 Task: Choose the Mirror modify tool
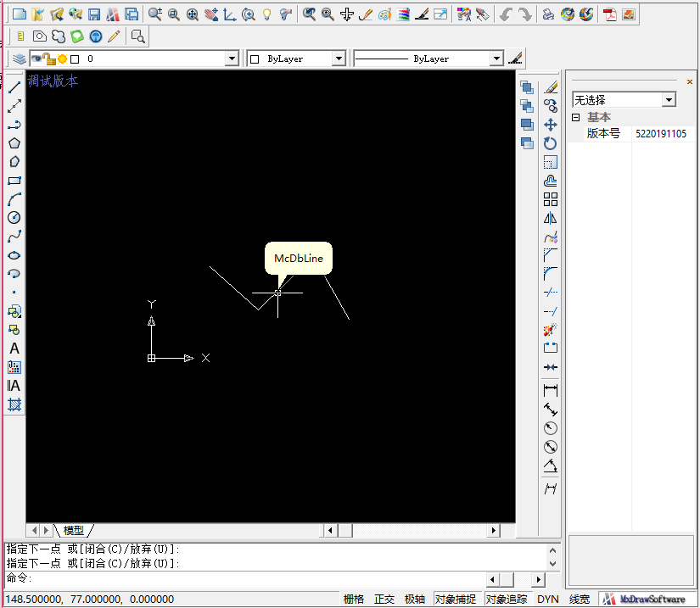(x=551, y=218)
